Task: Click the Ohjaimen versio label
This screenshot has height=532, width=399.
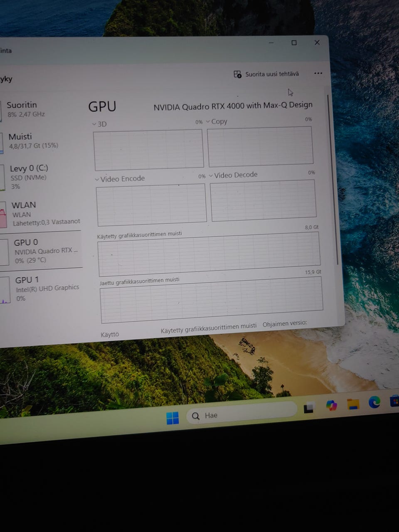Action: (x=285, y=323)
